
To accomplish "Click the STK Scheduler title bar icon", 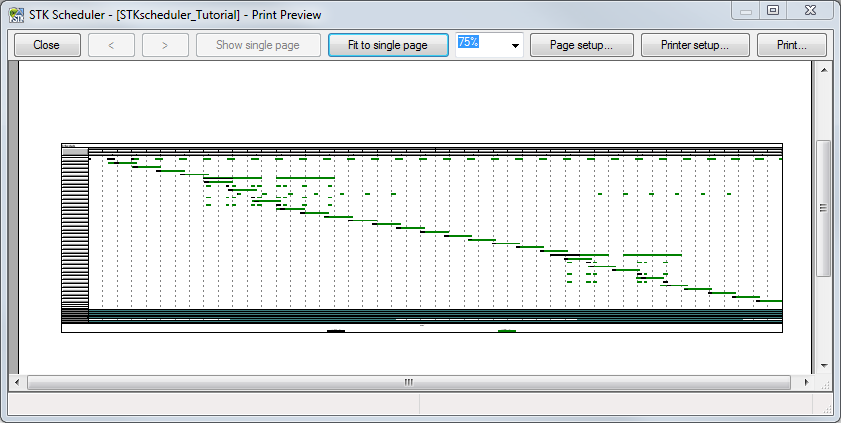I will [16, 15].
